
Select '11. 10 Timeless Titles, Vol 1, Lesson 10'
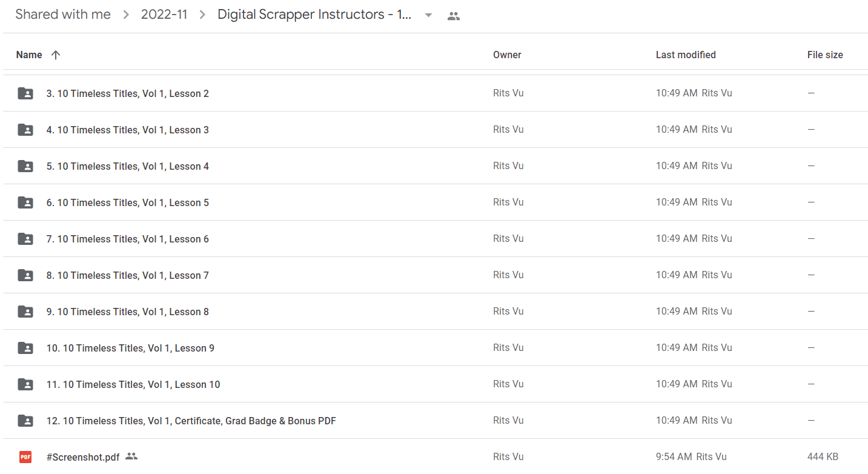[133, 384]
